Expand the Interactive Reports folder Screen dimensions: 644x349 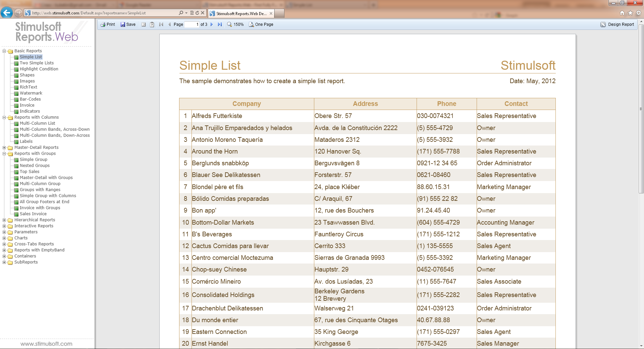coord(4,226)
